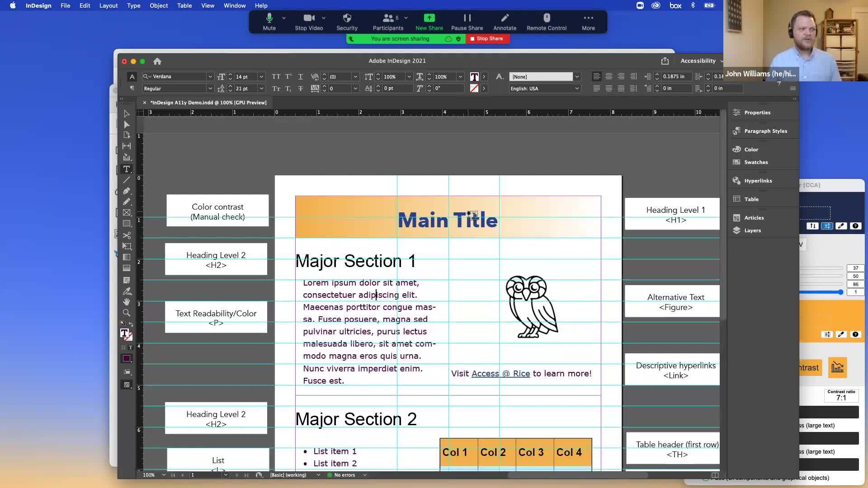The height and width of the screenshot is (488, 868).
Task: Click the owl figure image
Action: coord(532,307)
